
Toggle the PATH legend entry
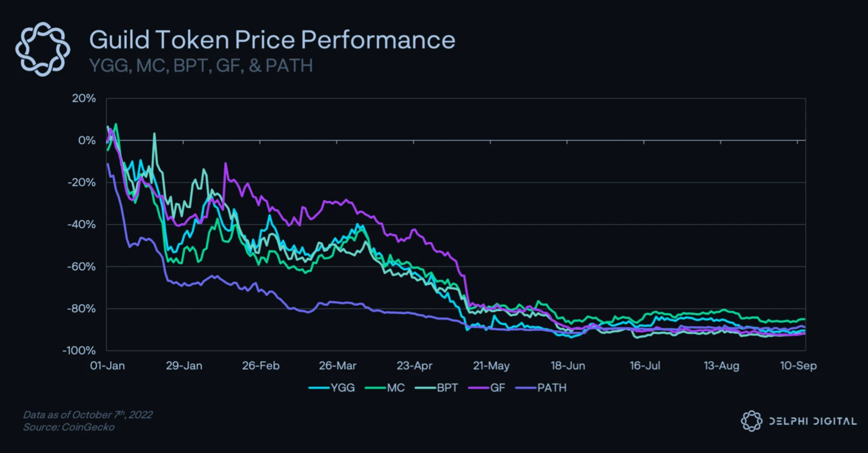(x=541, y=388)
